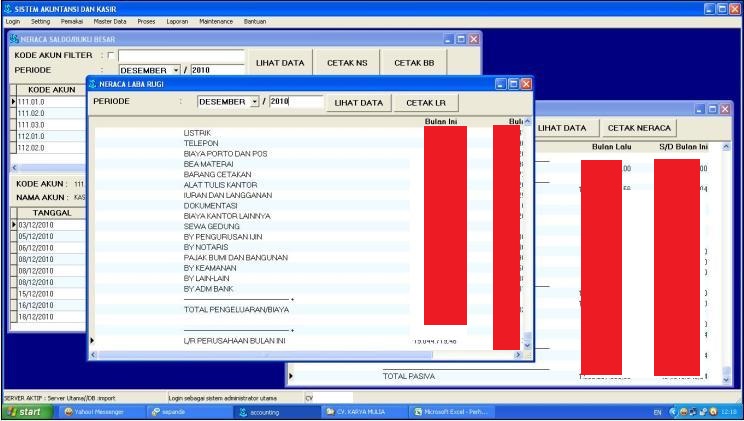Click the CETAK LR button

[x=426, y=103]
